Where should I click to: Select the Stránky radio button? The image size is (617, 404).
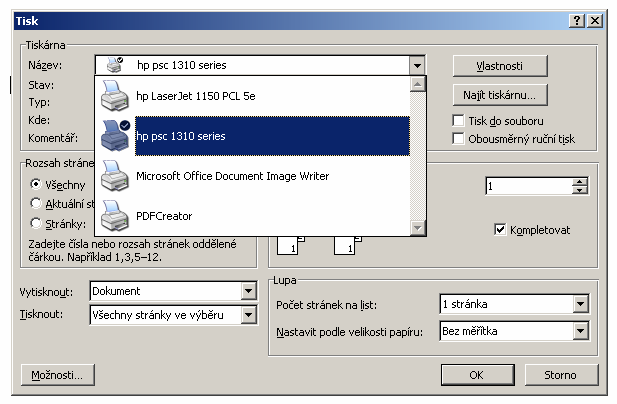click(36, 223)
